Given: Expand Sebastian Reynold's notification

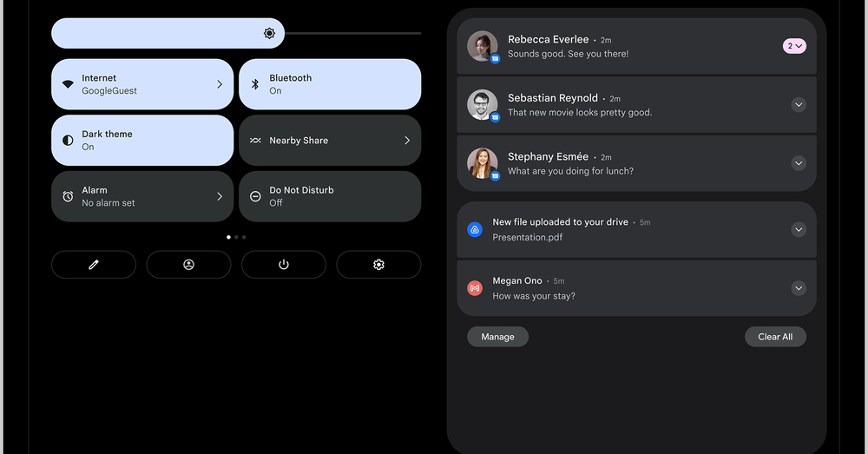Looking at the screenshot, I should pos(799,105).
